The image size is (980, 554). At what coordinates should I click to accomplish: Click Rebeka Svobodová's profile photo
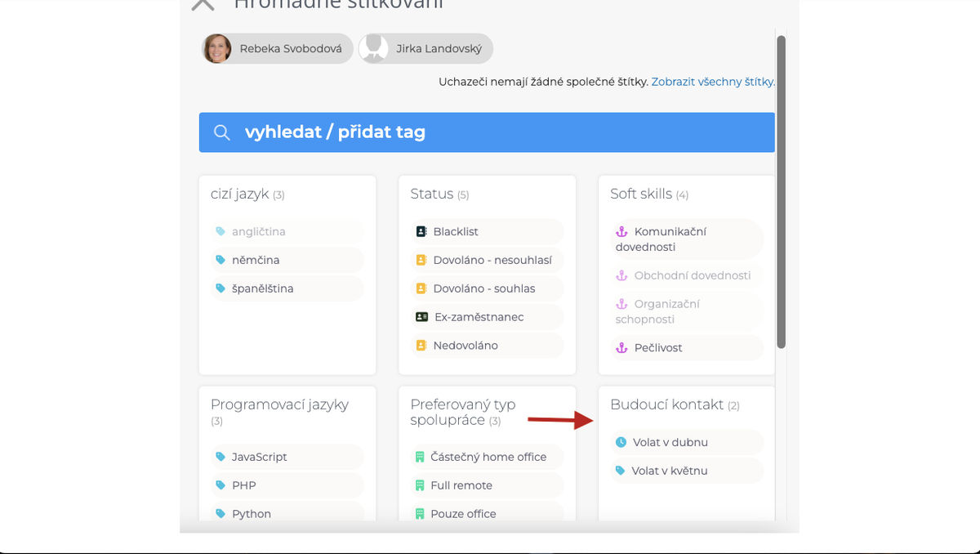(x=217, y=49)
